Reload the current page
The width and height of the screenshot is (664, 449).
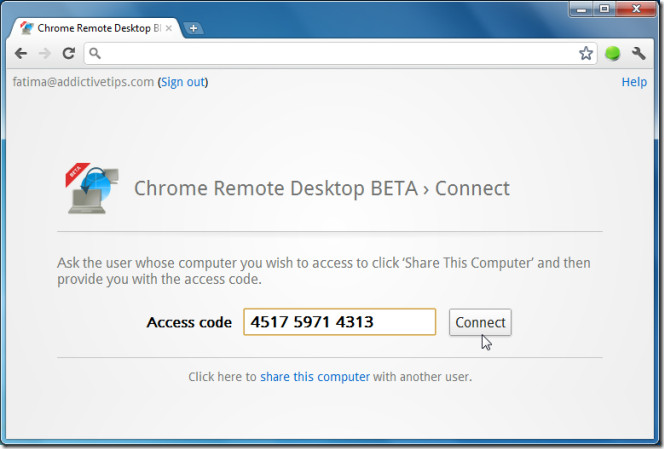coord(69,54)
